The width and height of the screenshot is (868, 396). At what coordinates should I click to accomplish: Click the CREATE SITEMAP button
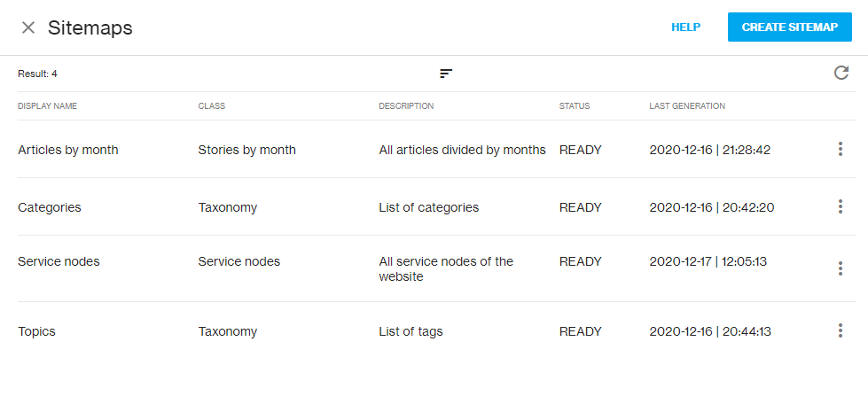pyautogui.click(x=789, y=27)
